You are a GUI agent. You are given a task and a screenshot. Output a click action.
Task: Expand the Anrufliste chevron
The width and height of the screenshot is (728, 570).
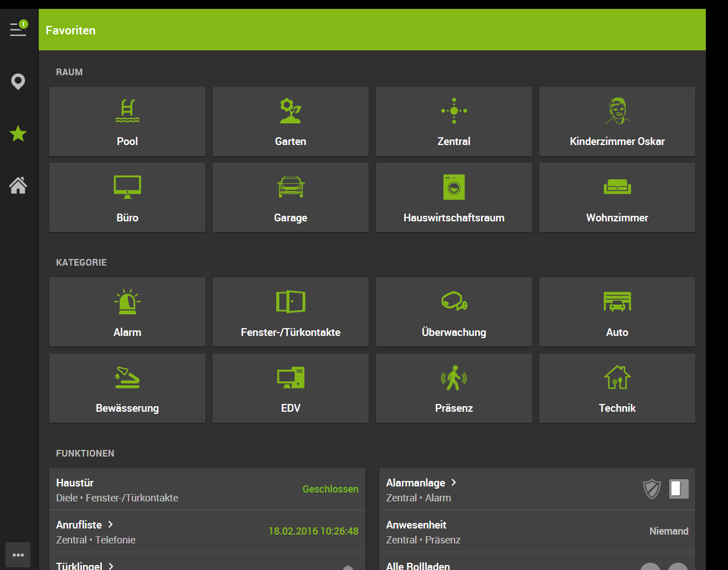(x=111, y=525)
